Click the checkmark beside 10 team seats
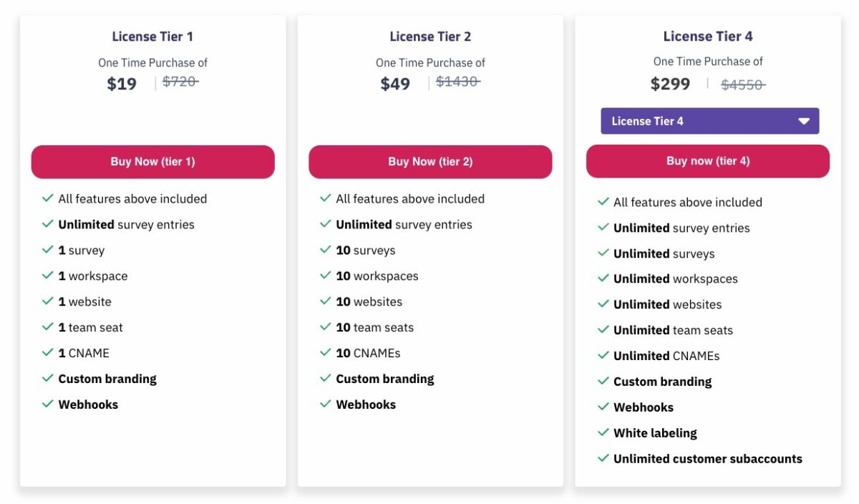Image resolution: width=859 pixels, height=504 pixels. tap(326, 326)
